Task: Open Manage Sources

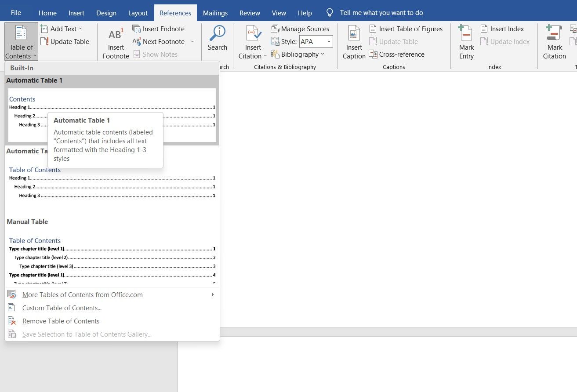Action: 300,29
